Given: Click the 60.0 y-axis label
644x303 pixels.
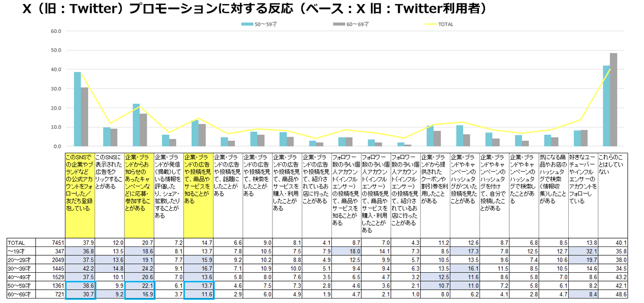Looking at the screenshot, I should [55, 31].
